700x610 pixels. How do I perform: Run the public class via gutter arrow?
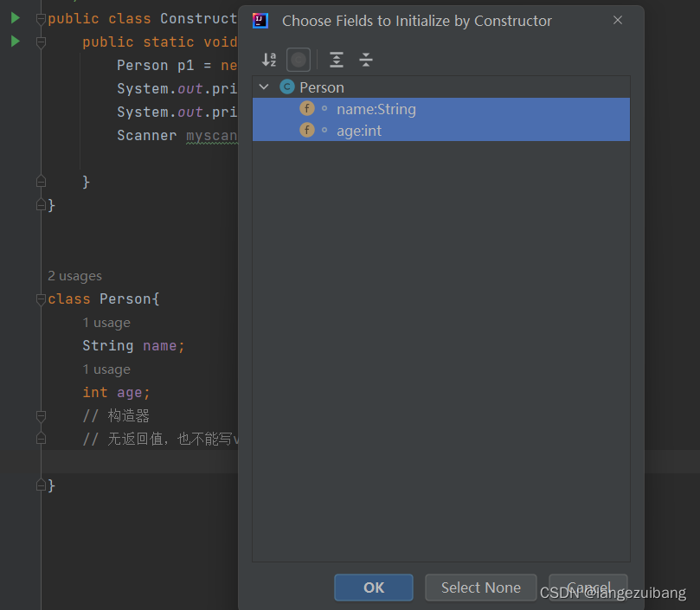[x=16, y=18]
